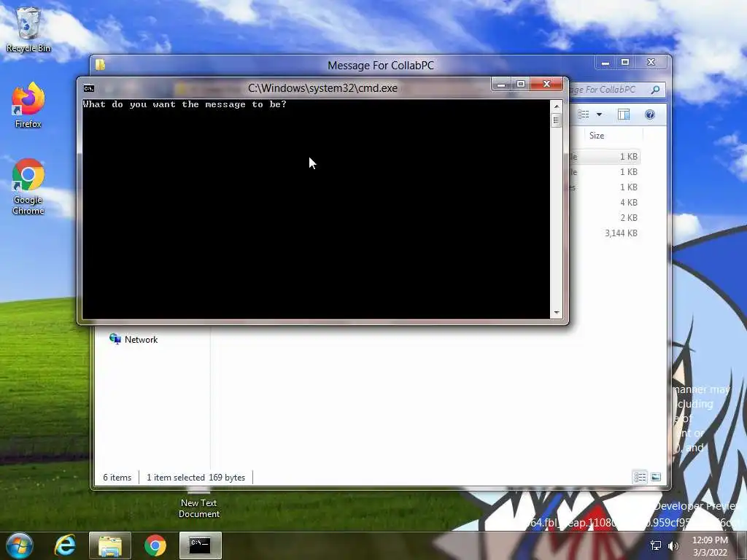The image size is (747, 560).
Task: Click the Show Desktop strip on taskbar
Action: click(743, 546)
